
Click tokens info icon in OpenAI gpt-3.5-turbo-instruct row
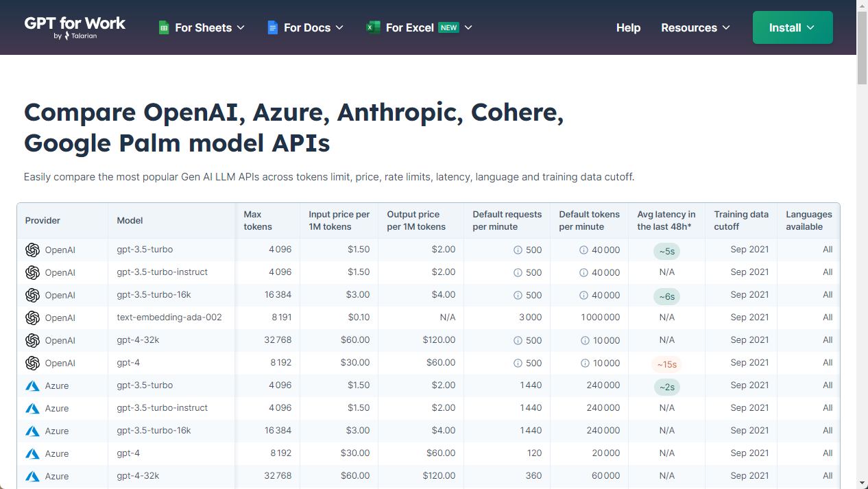(583, 273)
